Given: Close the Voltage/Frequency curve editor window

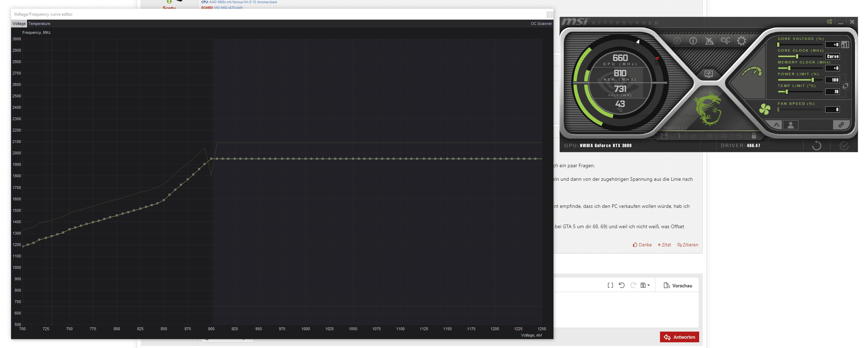Looking at the screenshot, I should point(550,14).
